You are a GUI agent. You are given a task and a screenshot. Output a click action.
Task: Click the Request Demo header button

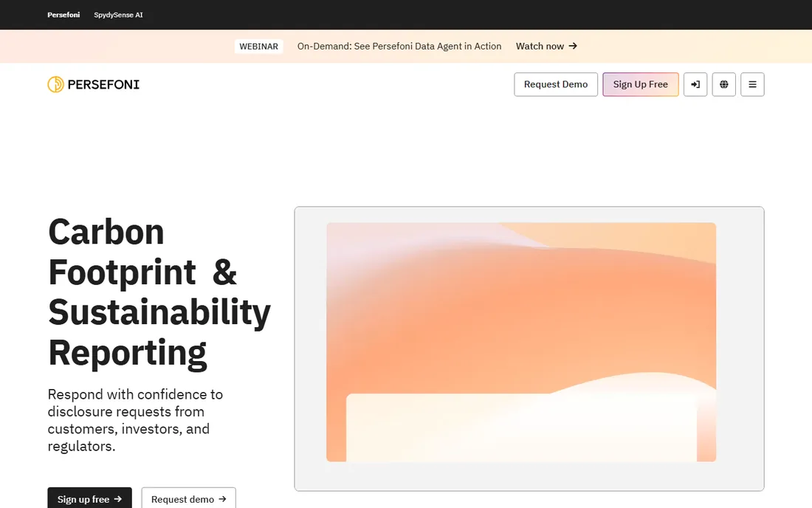click(556, 84)
